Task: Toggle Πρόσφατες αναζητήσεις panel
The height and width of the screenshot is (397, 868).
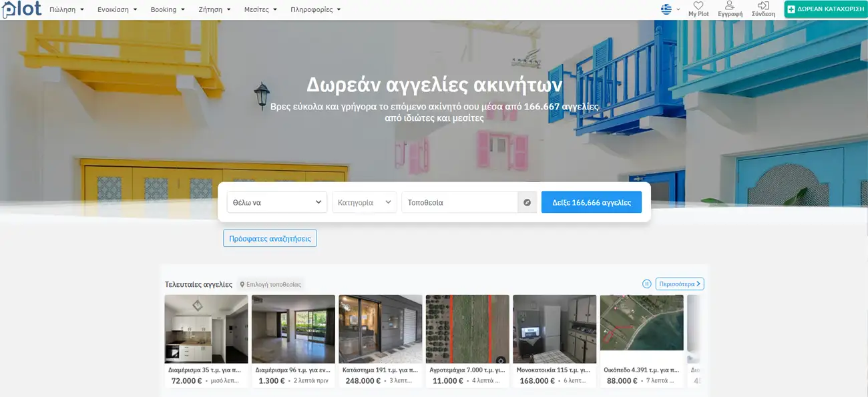Action: 270,238
